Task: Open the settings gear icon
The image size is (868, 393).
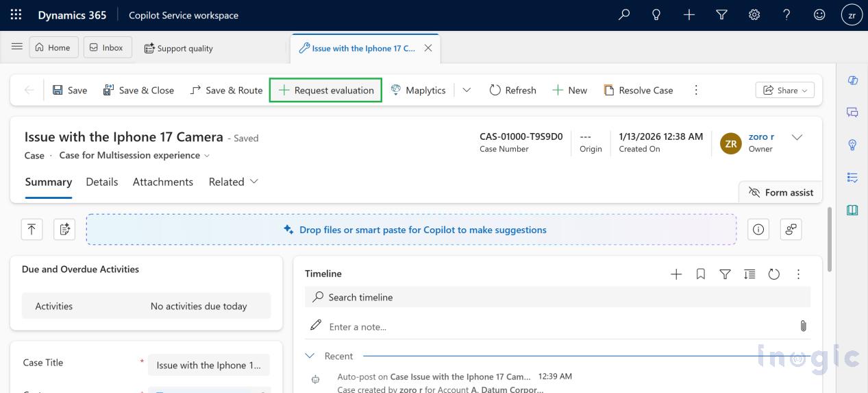Action: coord(754,14)
